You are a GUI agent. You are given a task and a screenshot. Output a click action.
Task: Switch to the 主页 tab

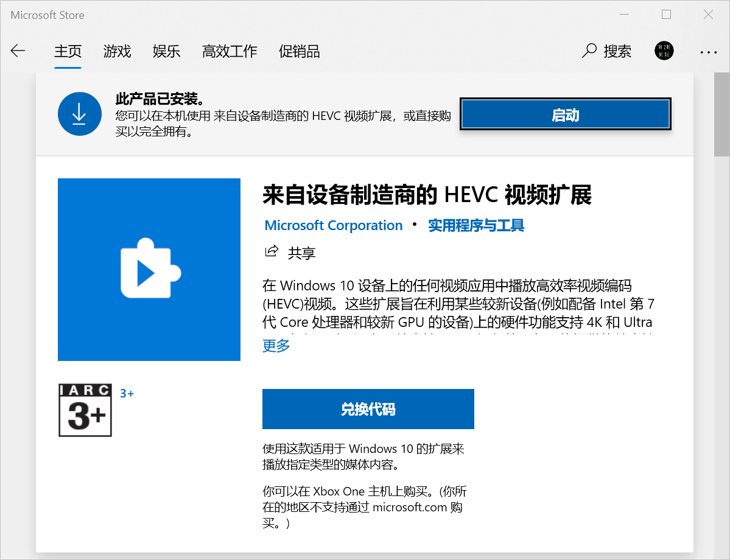(68, 51)
